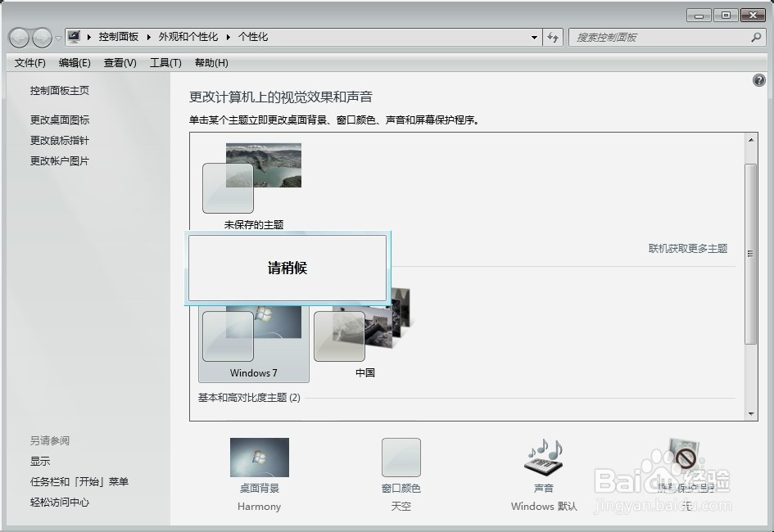Image resolution: width=774 pixels, height=532 pixels.
Task: Open 声音 settings via the speaker icon
Action: click(x=542, y=457)
